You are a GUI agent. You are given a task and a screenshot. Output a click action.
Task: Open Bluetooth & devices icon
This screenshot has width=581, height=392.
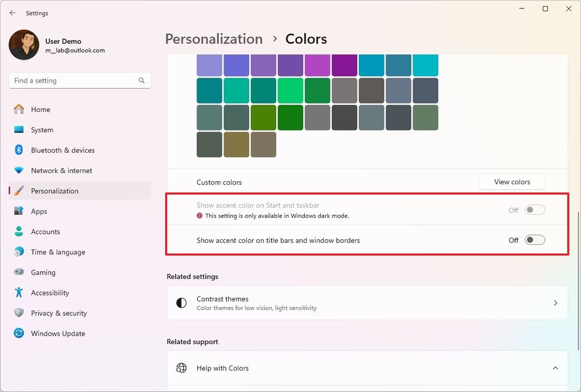coord(19,150)
